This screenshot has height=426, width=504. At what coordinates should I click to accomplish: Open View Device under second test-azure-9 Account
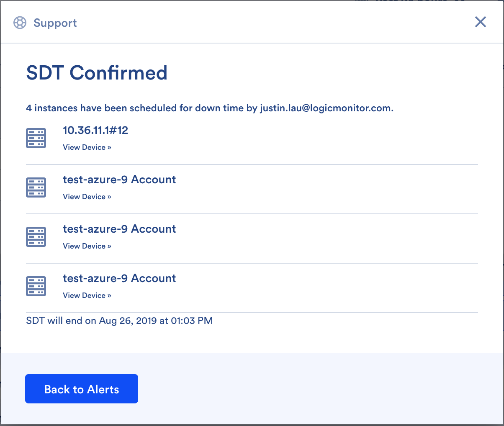coord(87,246)
